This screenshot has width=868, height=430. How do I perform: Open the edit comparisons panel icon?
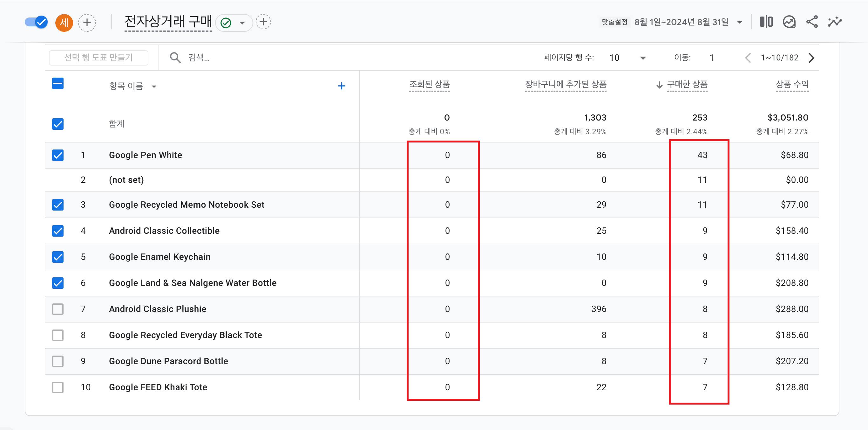[x=766, y=22]
